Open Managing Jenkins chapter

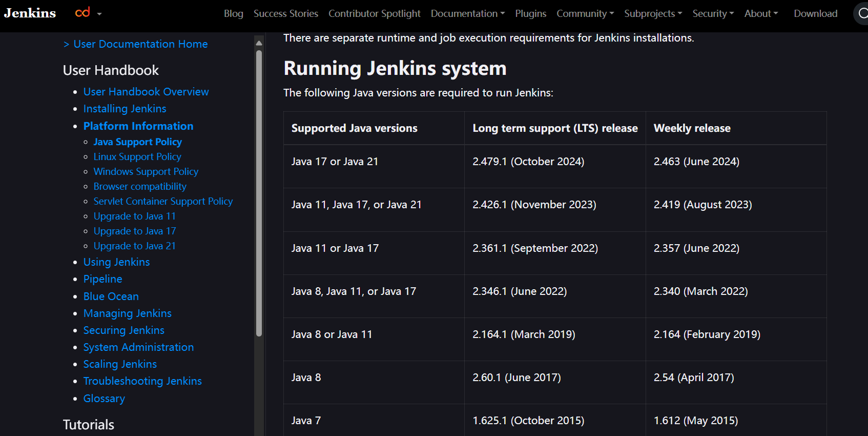click(x=128, y=313)
